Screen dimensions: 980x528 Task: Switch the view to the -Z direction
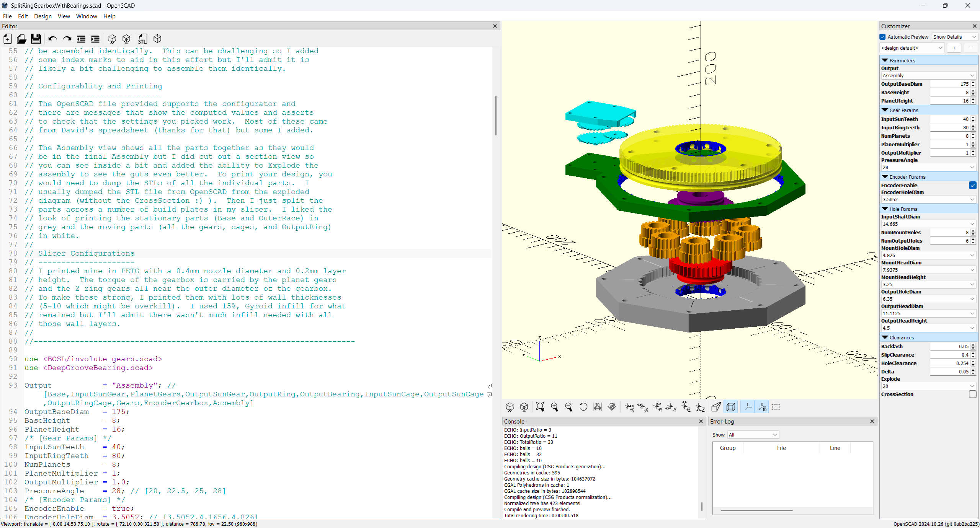pos(701,407)
